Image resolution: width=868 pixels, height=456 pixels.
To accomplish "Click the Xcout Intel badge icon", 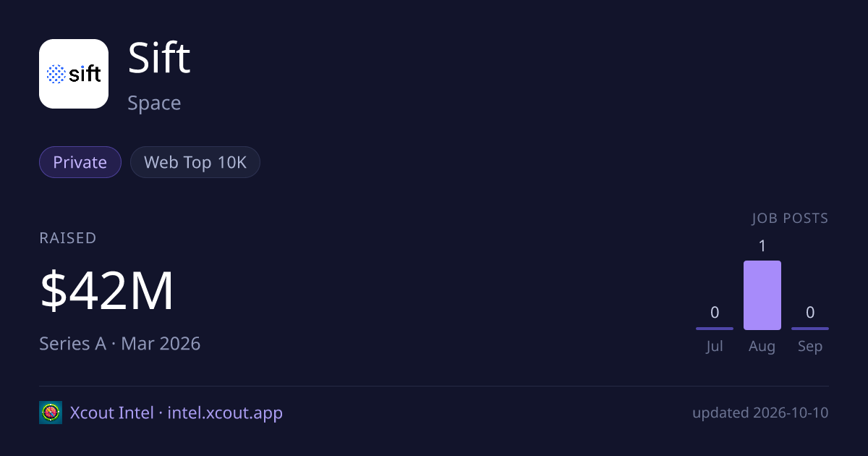I will coord(51,413).
